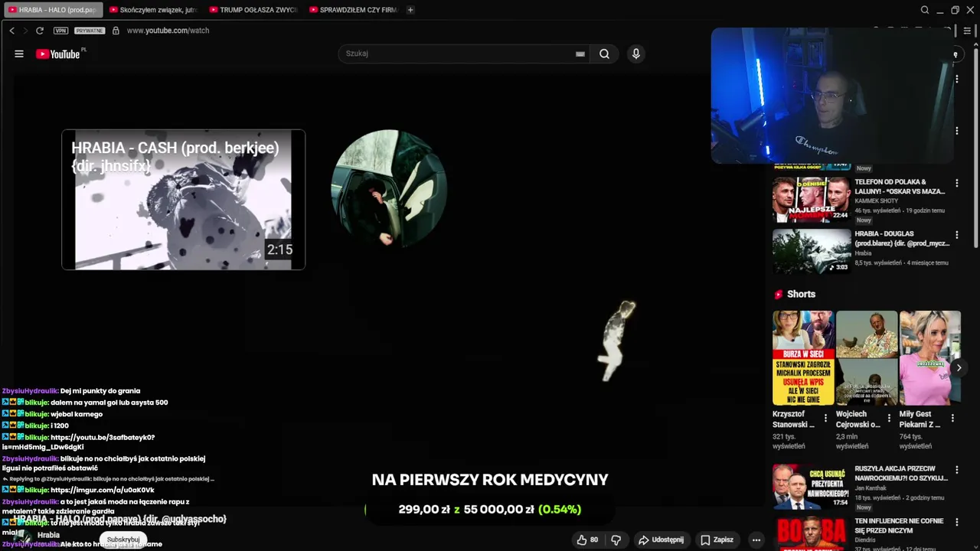Open on-screen keyboard icon in search box
This screenshot has width=980, height=551.
(580, 54)
